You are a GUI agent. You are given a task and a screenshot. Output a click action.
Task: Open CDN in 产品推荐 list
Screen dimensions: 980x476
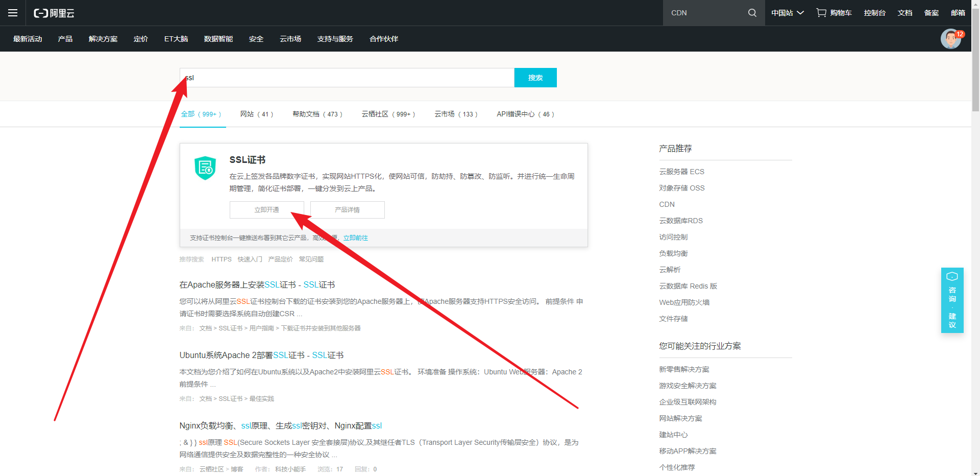pyautogui.click(x=667, y=204)
